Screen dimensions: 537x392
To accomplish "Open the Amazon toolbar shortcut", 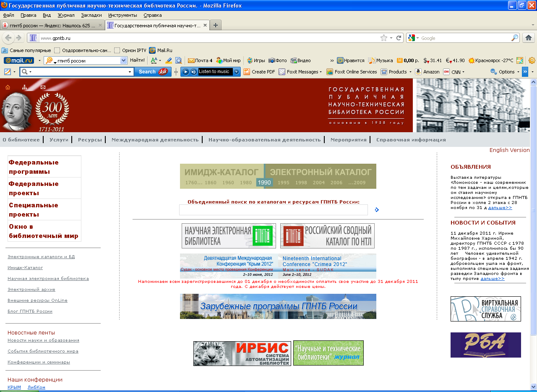I will point(427,72).
